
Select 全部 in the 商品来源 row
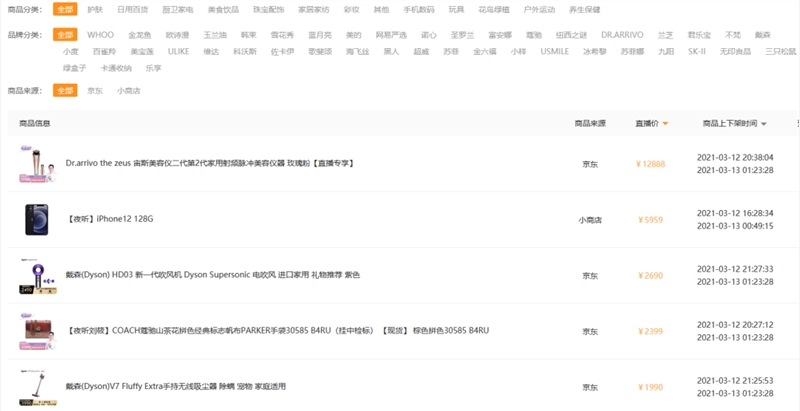tap(65, 90)
